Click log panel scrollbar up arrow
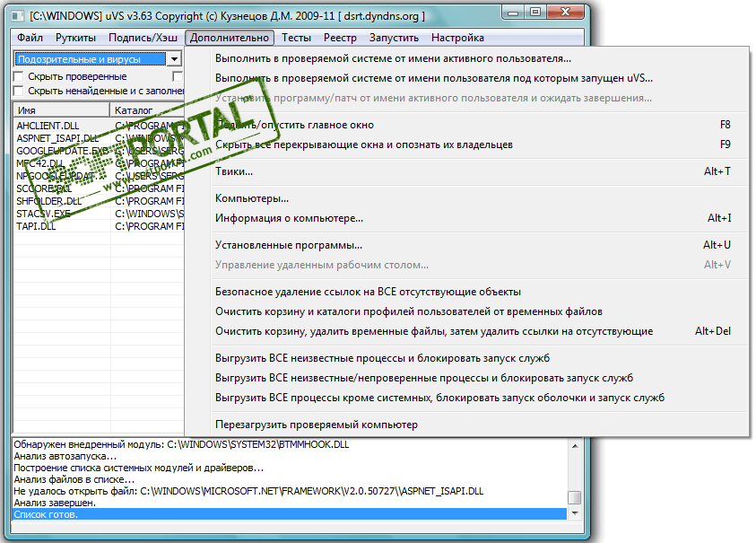 pos(575,446)
